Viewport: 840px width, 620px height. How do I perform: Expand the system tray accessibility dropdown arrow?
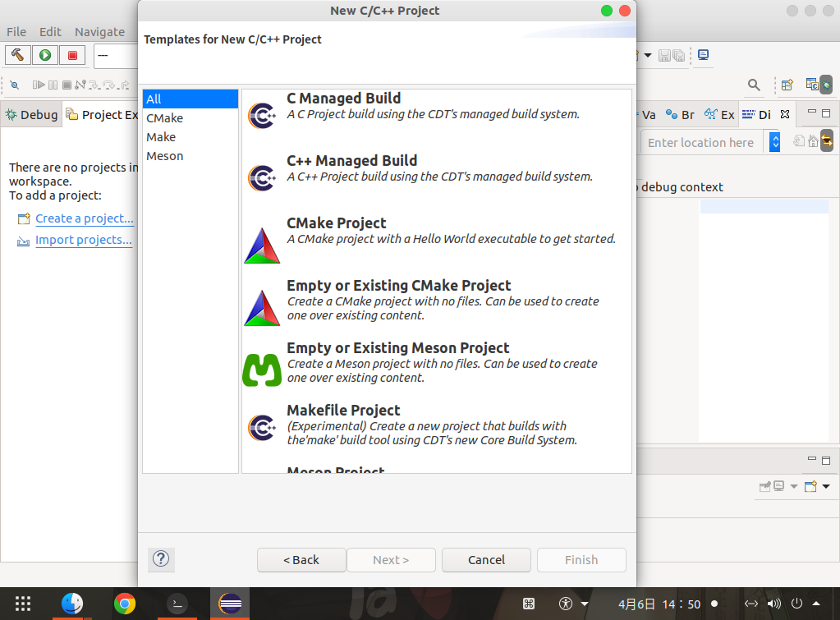(x=585, y=604)
